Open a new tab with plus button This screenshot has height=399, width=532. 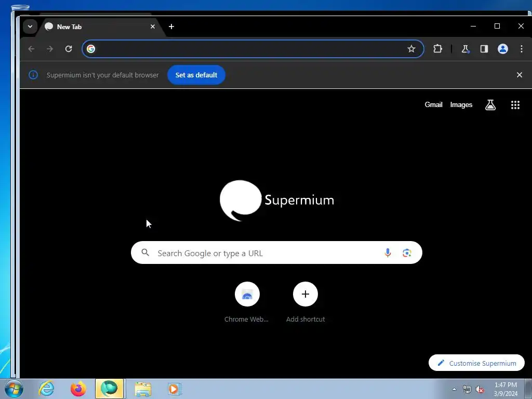[x=171, y=26]
